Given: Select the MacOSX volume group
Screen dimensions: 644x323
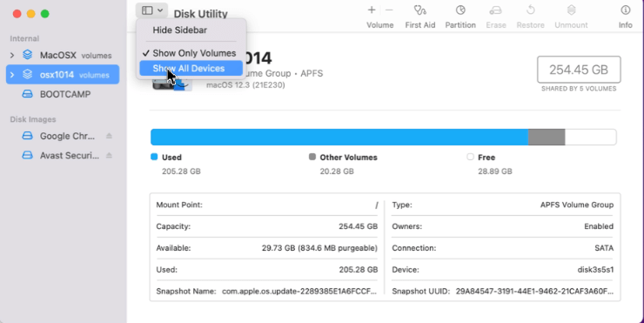Looking at the screenshot, I should 63,55.
